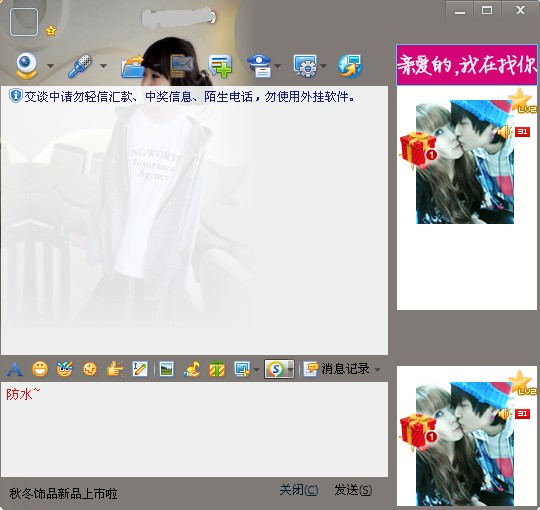Screen dimensions: 540x510
Task: Click the Sogou S input icon
Action: [276, 369]
